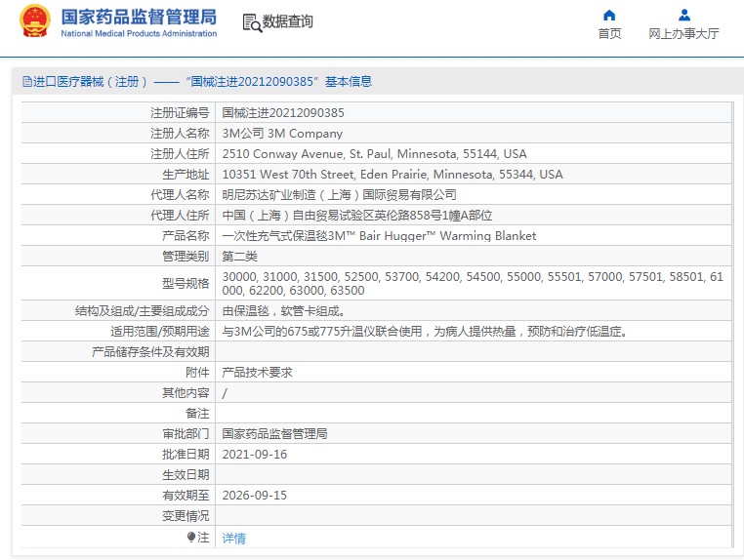Click the 产品储存条件及有效期 label
744x560 pixels.
[150, 352]
